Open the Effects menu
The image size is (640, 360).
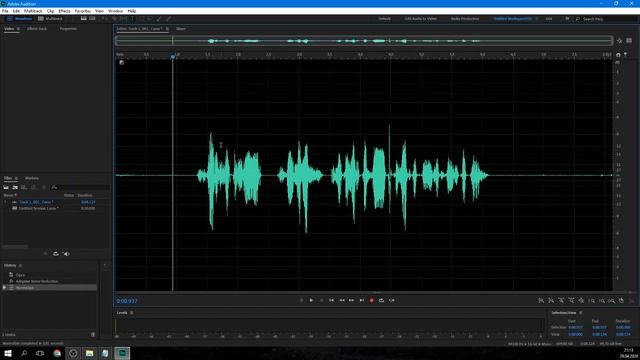tap(64, 11)
